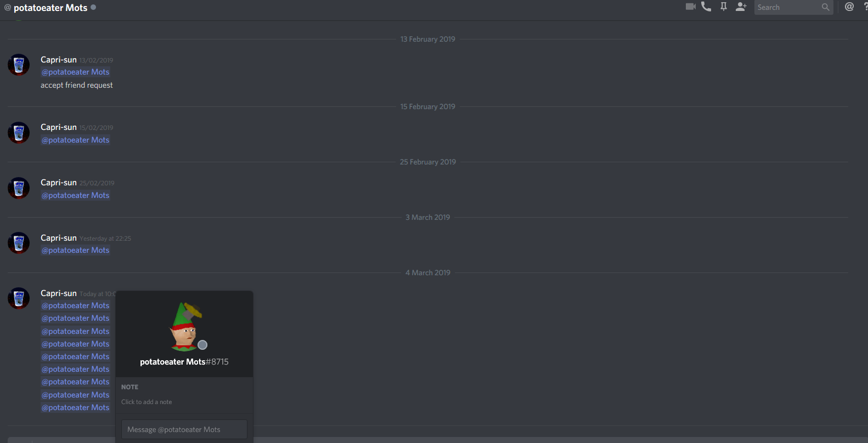Screen dimensions: 868x443
Task: Click the search magnifier icon
Action: pos(826,7)
